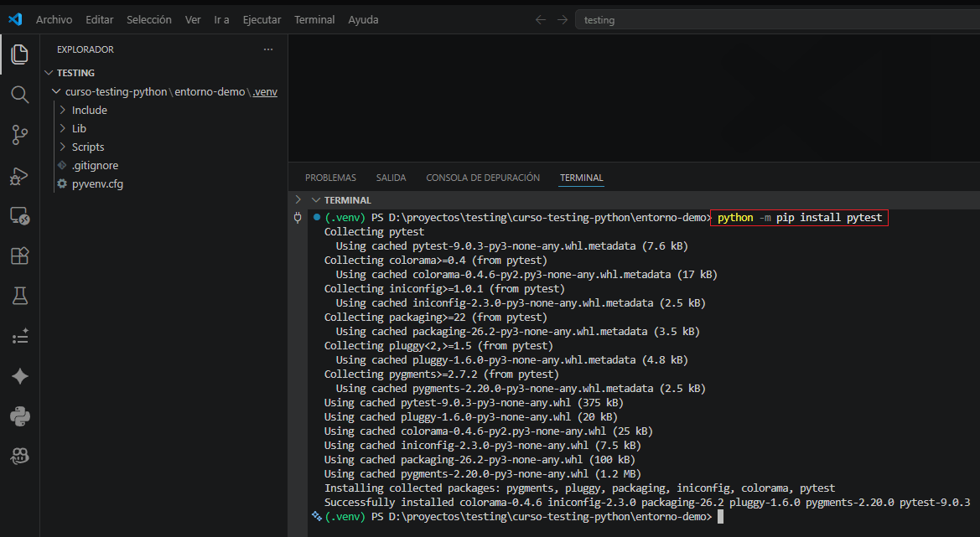Switch to the SALIDA tab

[x=391, y=178]
